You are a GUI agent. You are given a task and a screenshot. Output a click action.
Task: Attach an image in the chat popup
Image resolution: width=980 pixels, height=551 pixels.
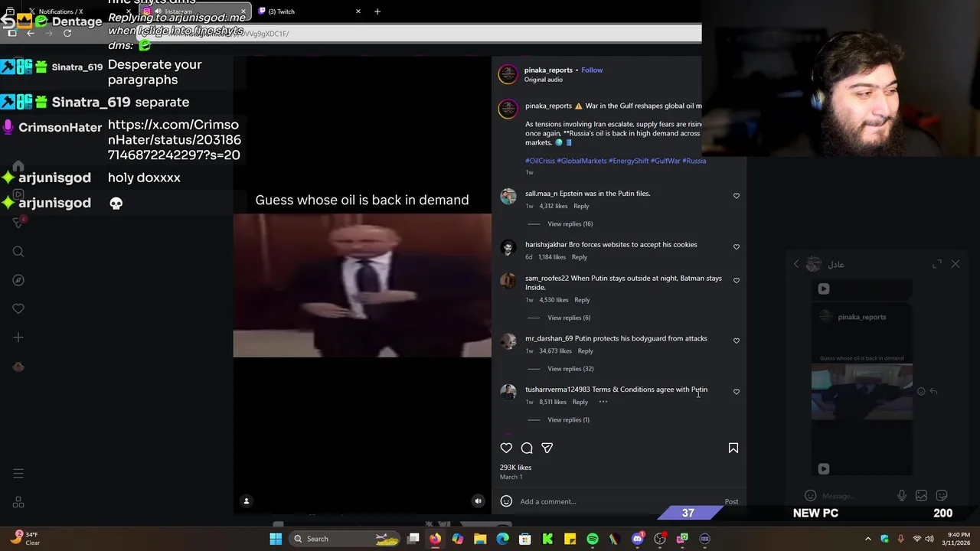(921, 496)
